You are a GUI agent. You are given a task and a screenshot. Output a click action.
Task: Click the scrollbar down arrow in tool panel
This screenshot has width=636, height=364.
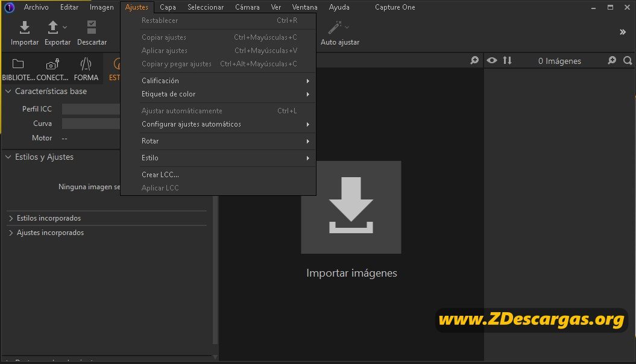click(x=215, y=357)
